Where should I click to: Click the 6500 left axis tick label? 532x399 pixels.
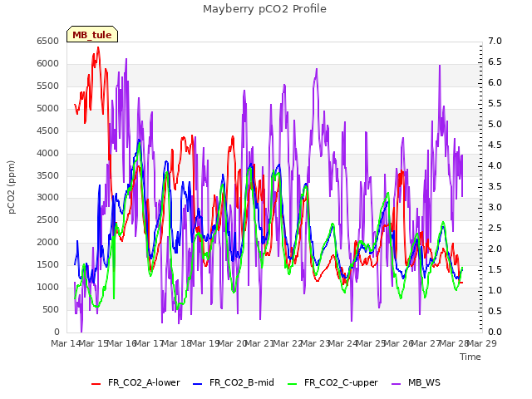pyautogui.click(x=48, y=41)
